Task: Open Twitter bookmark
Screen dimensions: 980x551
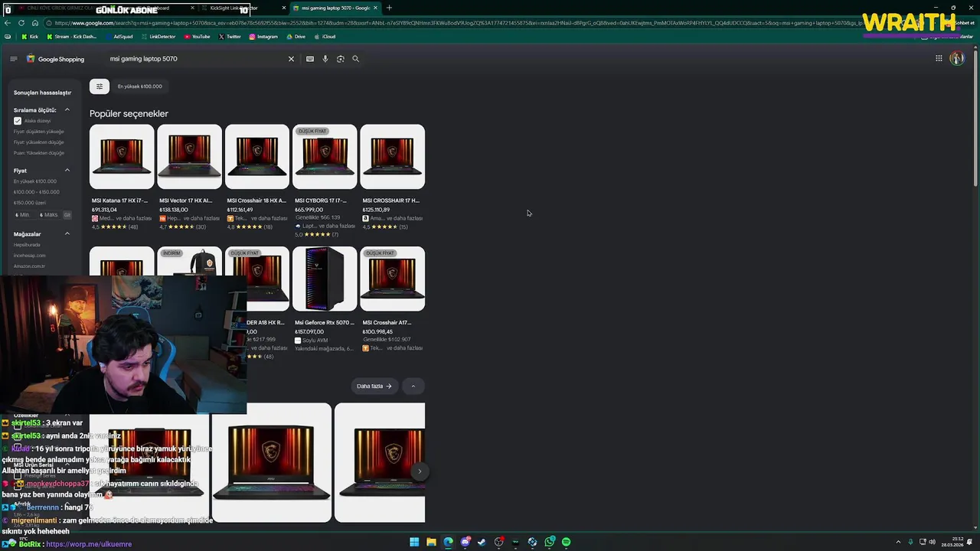Action: [230, 37]
